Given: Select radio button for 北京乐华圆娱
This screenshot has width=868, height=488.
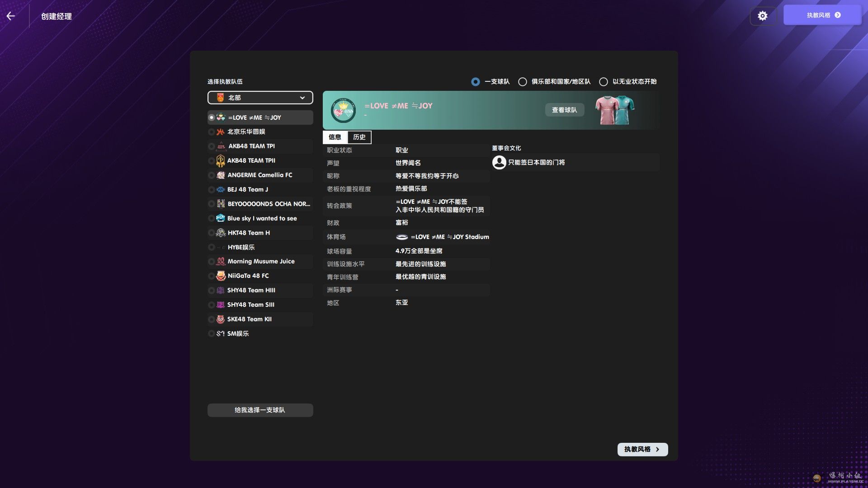Looking at the screenshot, I should coord(211,132).
